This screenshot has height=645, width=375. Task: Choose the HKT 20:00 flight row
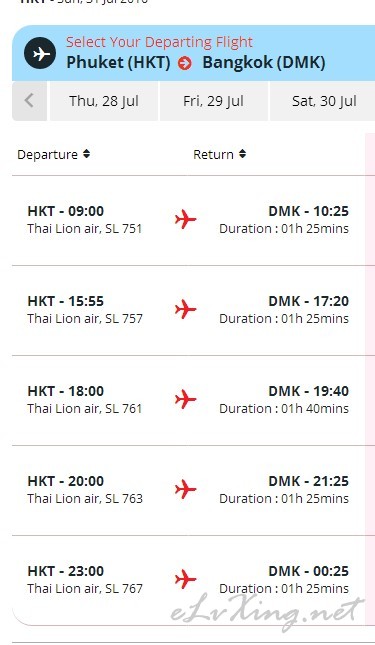click(189, 490)
